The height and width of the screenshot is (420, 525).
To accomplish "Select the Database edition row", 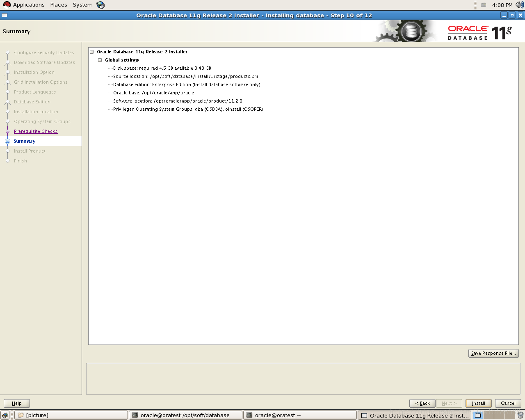I will point(187,85).
